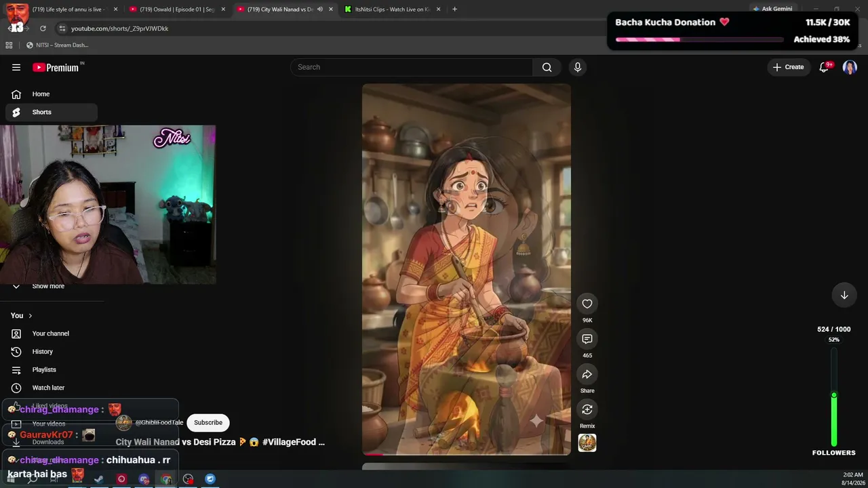The height and width of the screenshot is (488, 868).
Task: Remix this short
Action: [587, 409]
